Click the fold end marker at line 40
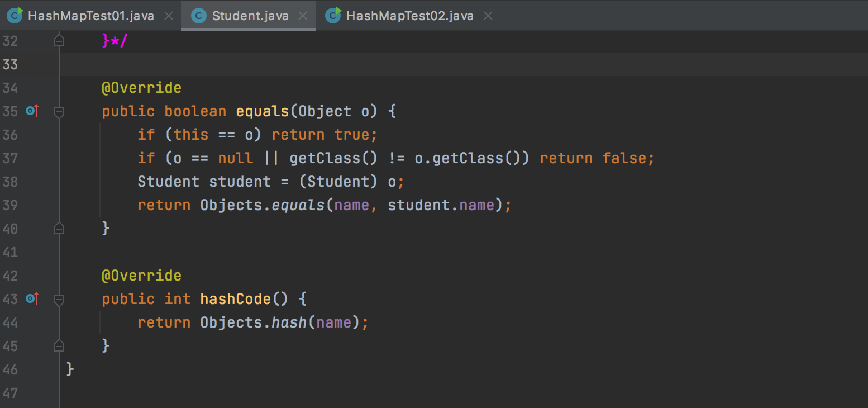Image resolution: width=868 pixels, height=408 pixels. click(x=59, y=228)
